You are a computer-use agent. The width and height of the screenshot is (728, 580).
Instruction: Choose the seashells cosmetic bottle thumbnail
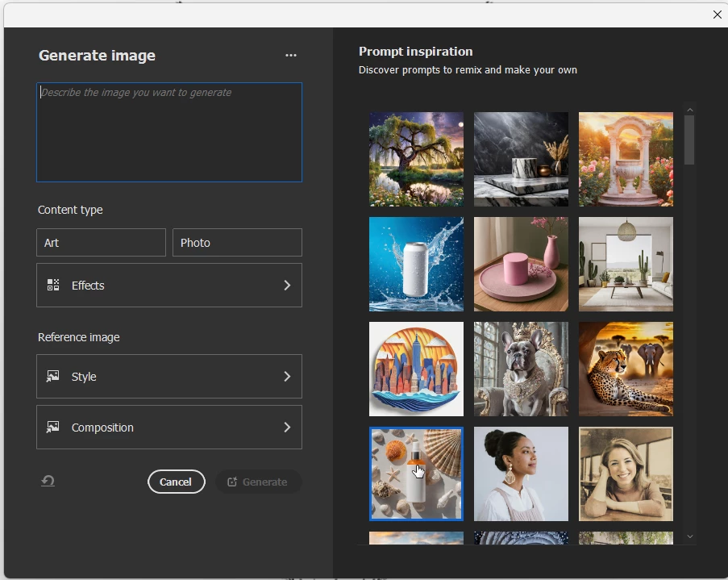(416, 474)
